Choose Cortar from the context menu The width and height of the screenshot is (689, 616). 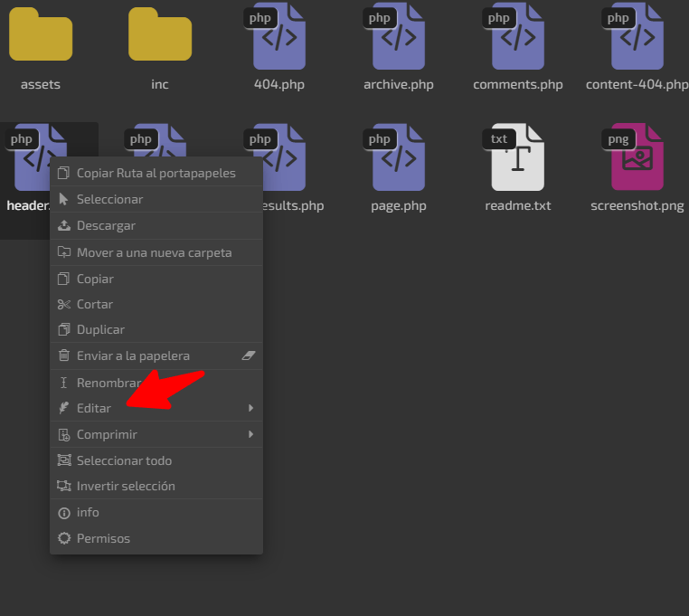point(156,304)
